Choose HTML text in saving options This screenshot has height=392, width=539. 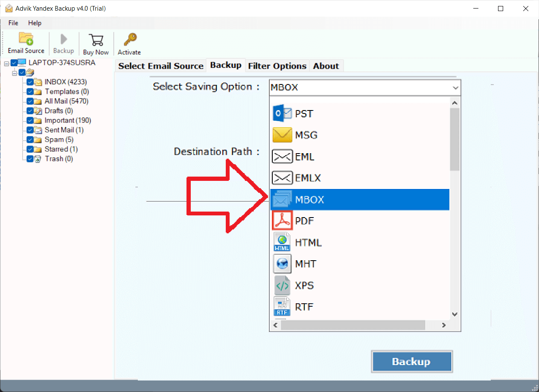point(309,243)
